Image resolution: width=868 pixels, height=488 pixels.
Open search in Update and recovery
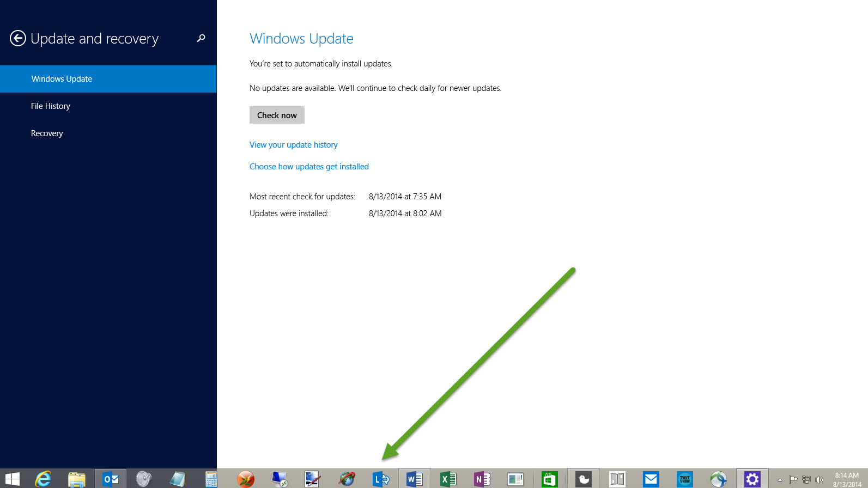pyautogui.click(x=201, y=38)
